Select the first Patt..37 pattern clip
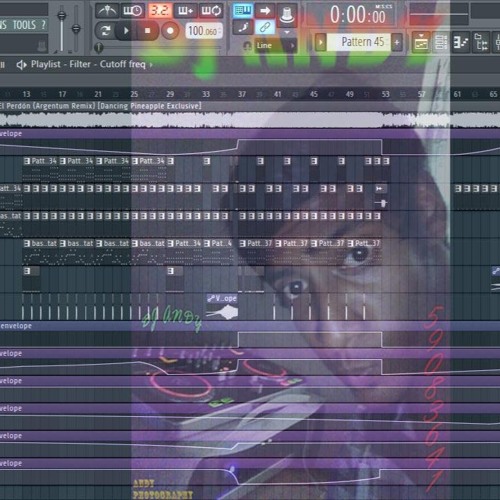The image size is (500, 500). point(256,252)
